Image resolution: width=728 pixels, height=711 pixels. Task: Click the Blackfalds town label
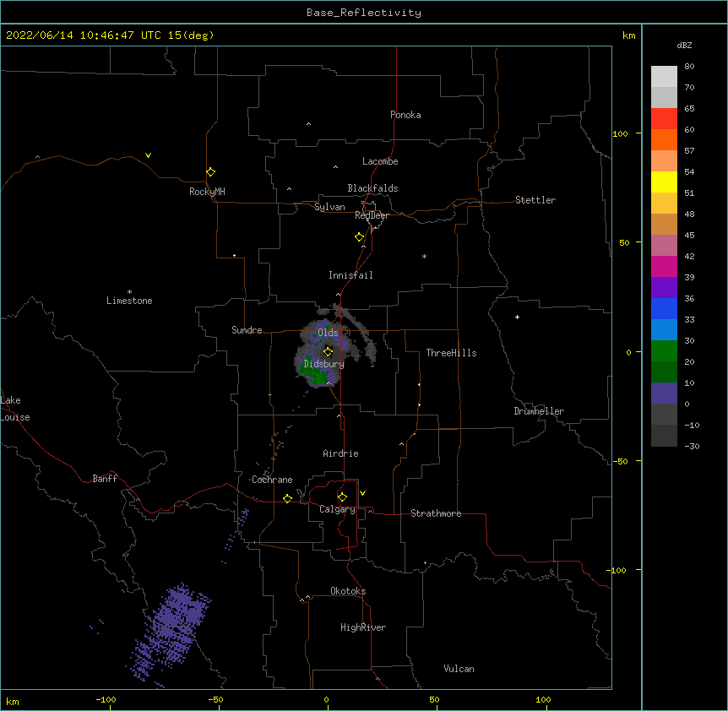click(372, 188)
